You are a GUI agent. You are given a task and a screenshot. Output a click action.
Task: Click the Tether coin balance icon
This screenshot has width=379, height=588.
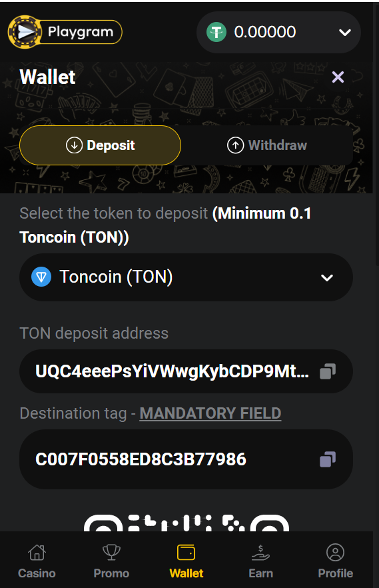(216, 32)
